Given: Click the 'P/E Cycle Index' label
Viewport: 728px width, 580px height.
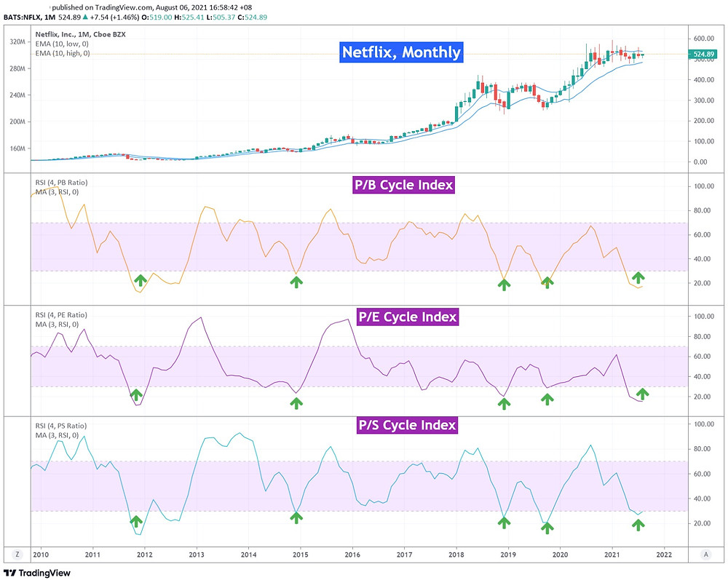Looking at the screenshot, I should [x=408, y=317].
